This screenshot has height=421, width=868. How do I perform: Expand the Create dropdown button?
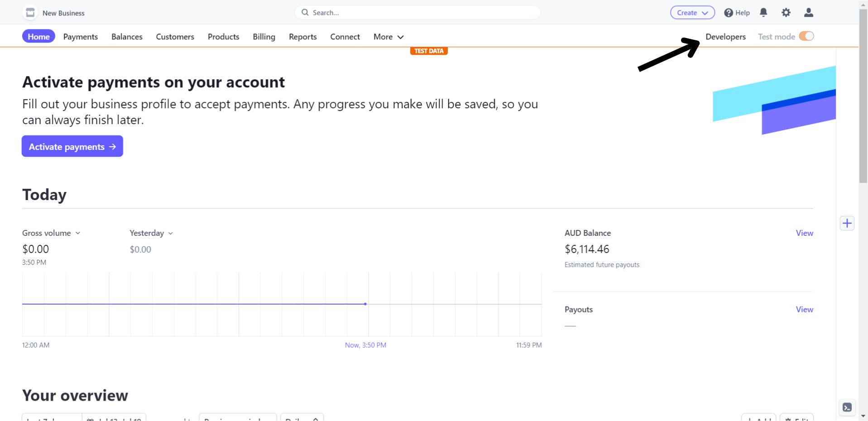click(692, 13)
